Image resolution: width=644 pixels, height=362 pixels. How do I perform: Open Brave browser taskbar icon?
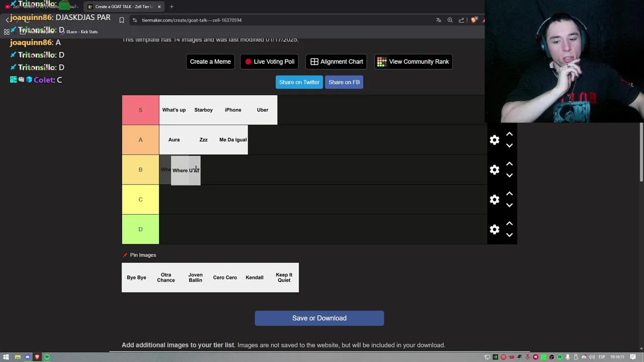37,357
